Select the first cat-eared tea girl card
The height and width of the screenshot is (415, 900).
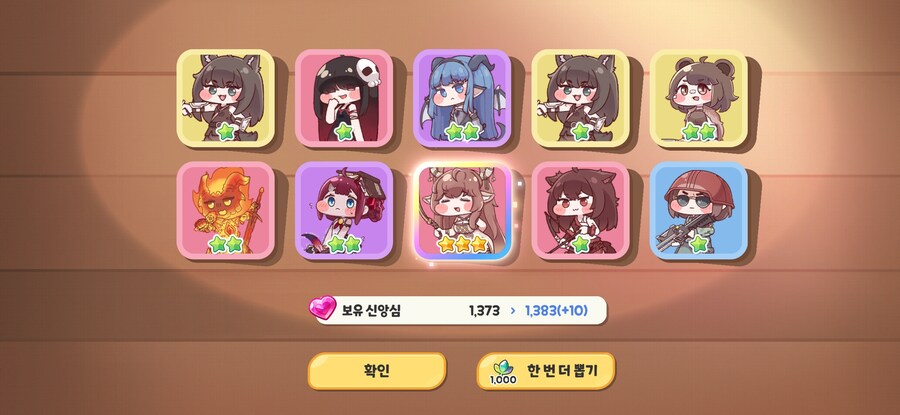coord(226,98)
